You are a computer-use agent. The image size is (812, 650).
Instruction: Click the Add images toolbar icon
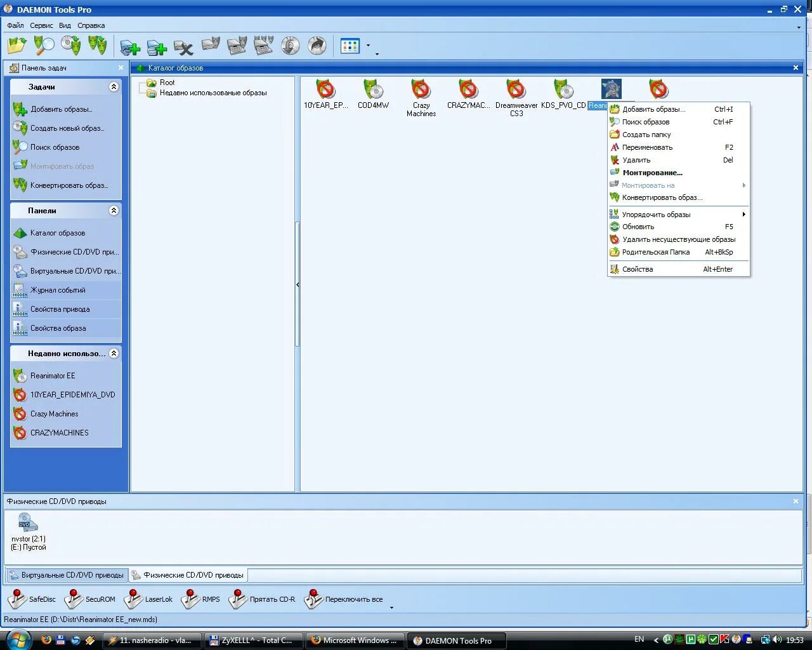pyautogui.click(x=17, y=46)
